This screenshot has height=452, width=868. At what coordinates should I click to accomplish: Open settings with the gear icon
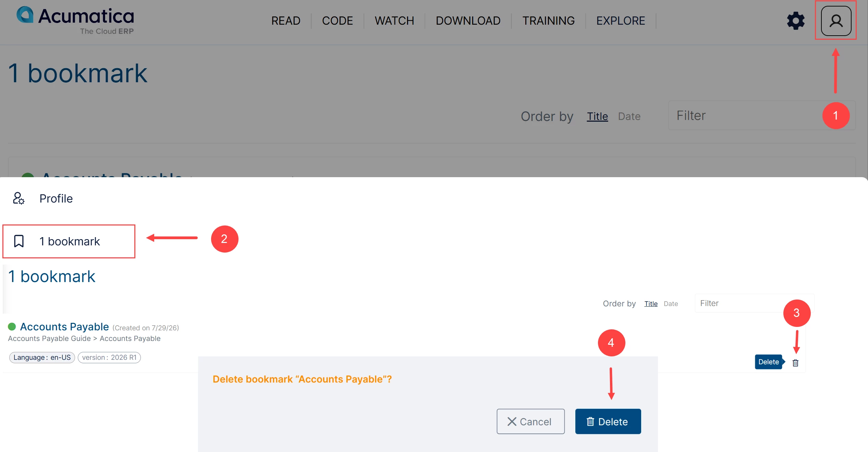(796, 21)
